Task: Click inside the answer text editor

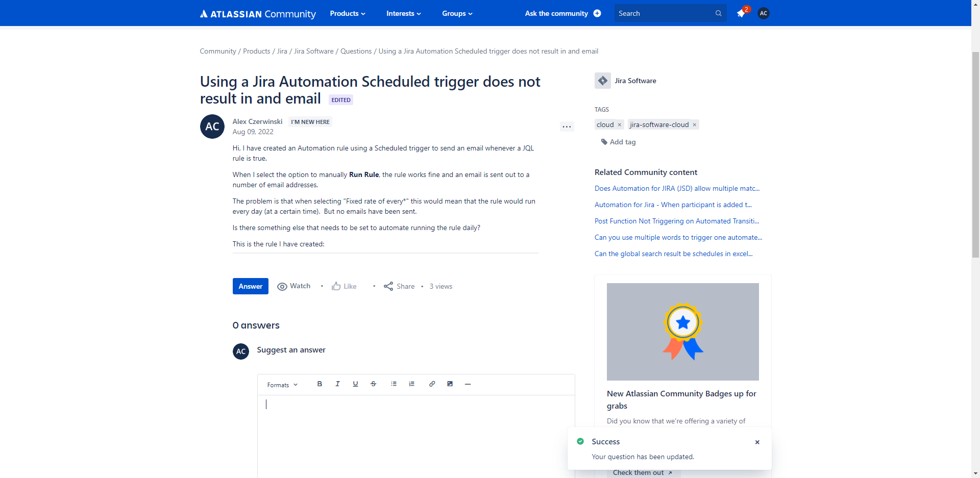Action: pyautogui.click(x=416, y=436)
